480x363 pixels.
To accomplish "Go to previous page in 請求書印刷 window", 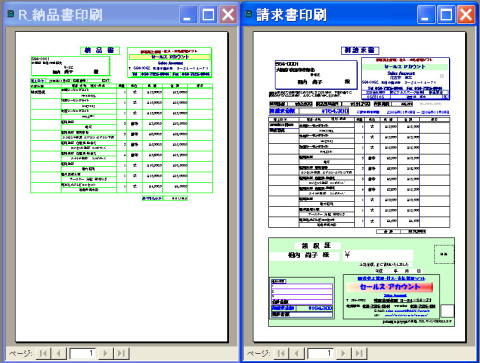I will click(297, 353).
